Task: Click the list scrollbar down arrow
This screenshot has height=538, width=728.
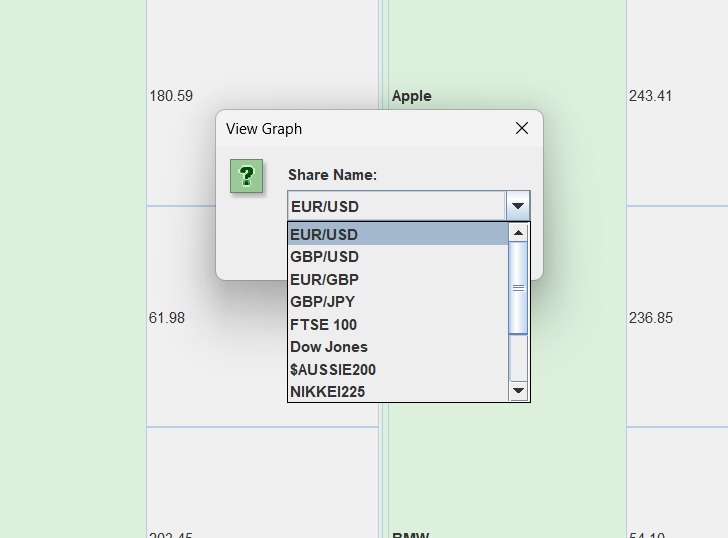Action: (x=518, y=390)
